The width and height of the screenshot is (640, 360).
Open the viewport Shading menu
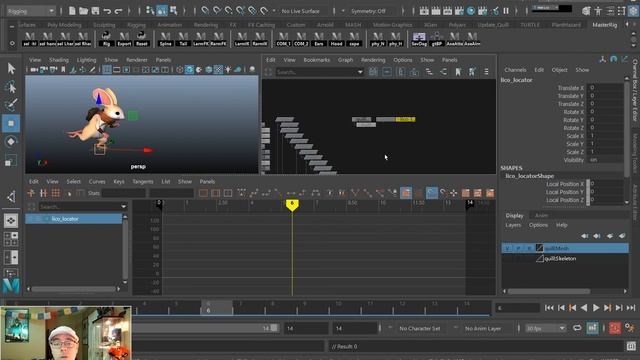coord(59,60)
